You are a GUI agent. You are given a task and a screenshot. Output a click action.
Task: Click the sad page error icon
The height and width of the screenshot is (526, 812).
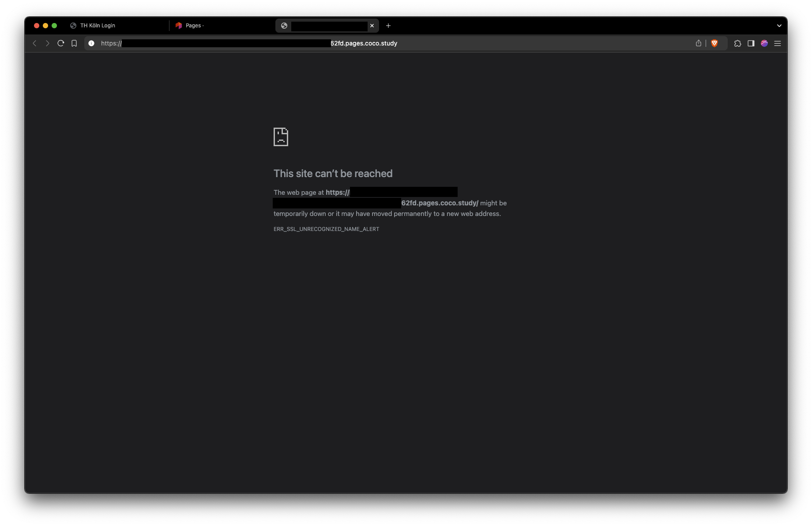(281, 137)
